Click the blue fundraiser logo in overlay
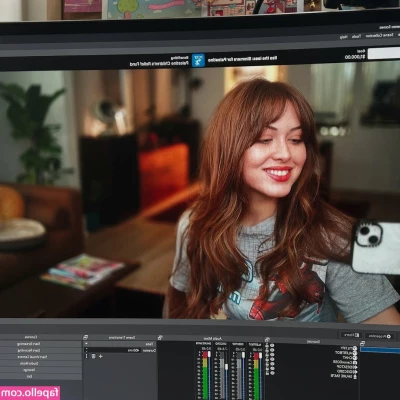The width and height of the screenshot is (400, 400). pos(198,60)
